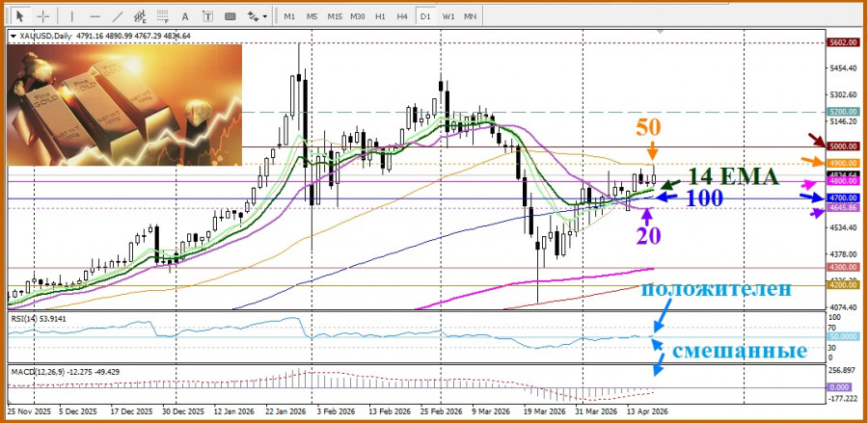The image size is (868, 423).
Task: Click the 4378.00 price axis value
Action: tap(842, 254)
